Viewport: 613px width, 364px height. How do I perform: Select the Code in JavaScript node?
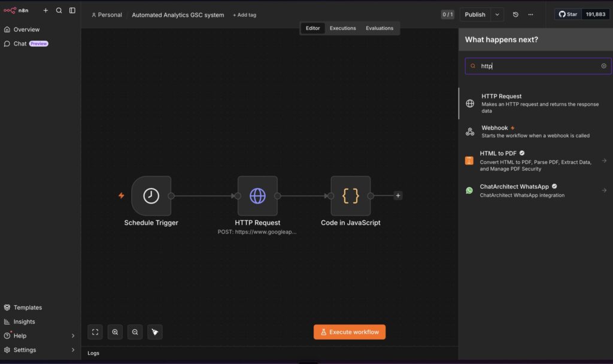click(x=351, y=196)
